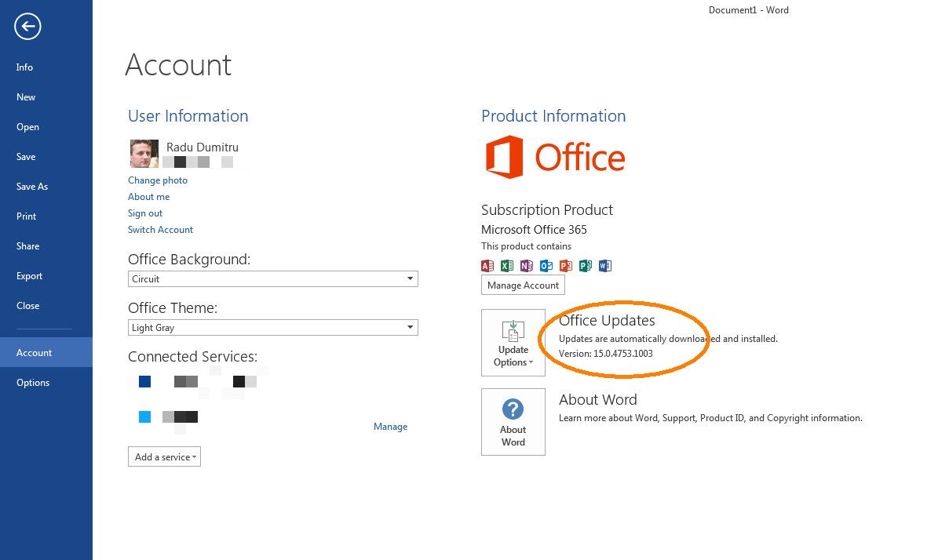Image resolution: width=949 pixels, height=560 pixels.
Task: Click the Excel product icon
Action: click(507, 266)
